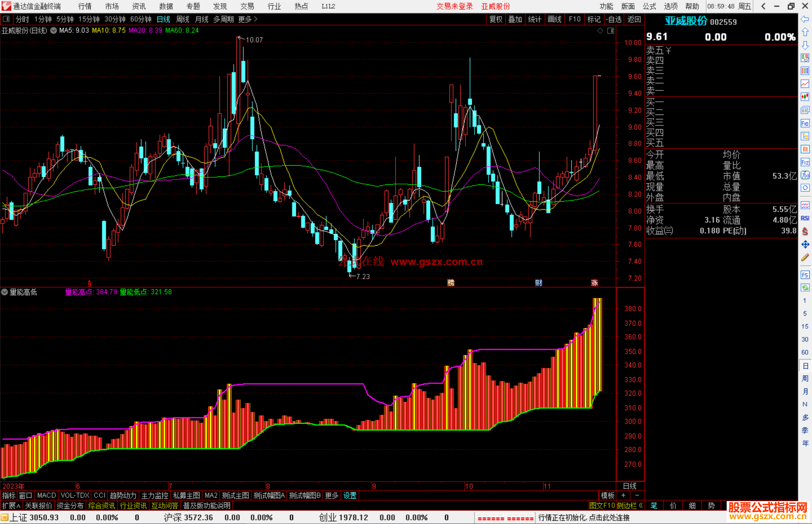Select the 60-minute period in right sidebar
Image resolution: width=812 pixels, height=524 pixels.
click(x=805, y=352)
